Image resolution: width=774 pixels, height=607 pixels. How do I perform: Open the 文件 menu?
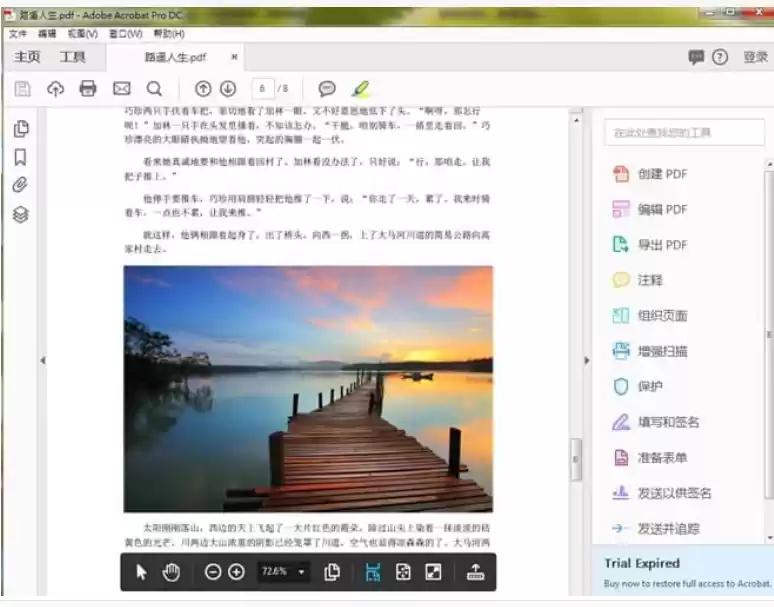tap(18, 33)
